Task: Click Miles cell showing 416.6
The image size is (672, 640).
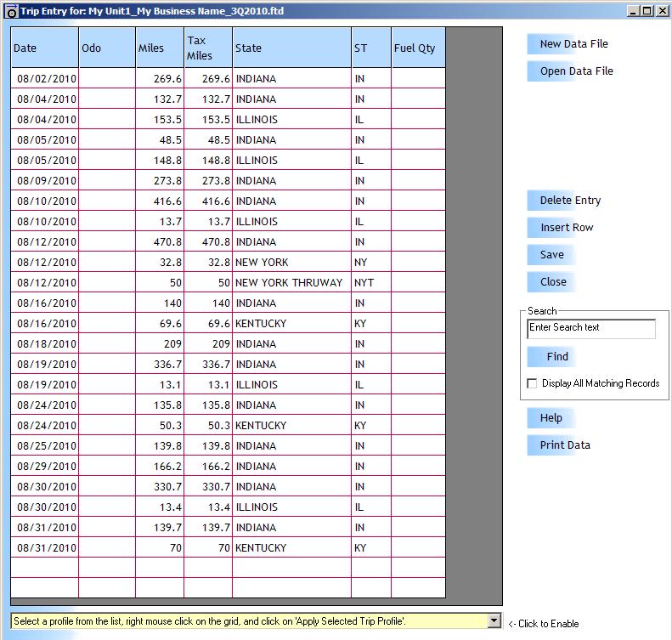Action: 160,201
